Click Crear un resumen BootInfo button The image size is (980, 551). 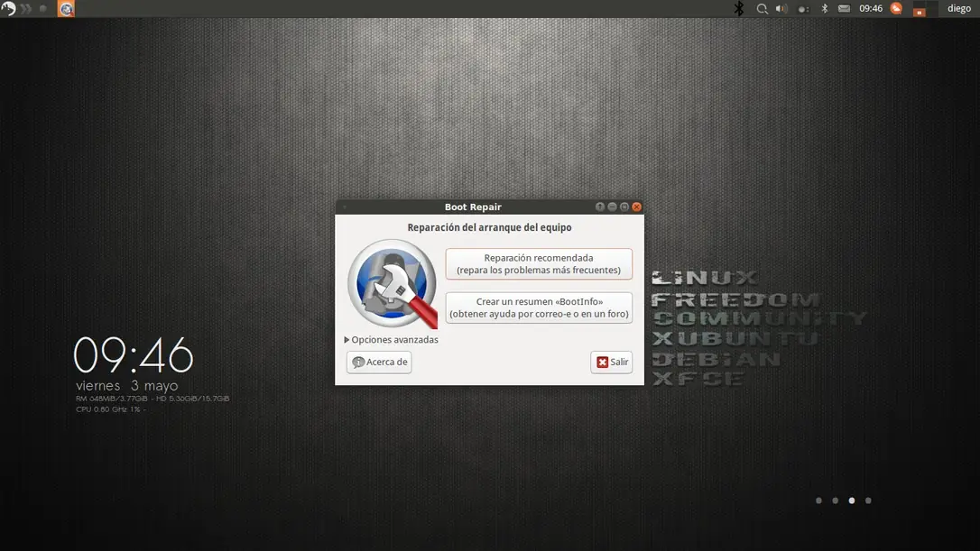(539, 308)
